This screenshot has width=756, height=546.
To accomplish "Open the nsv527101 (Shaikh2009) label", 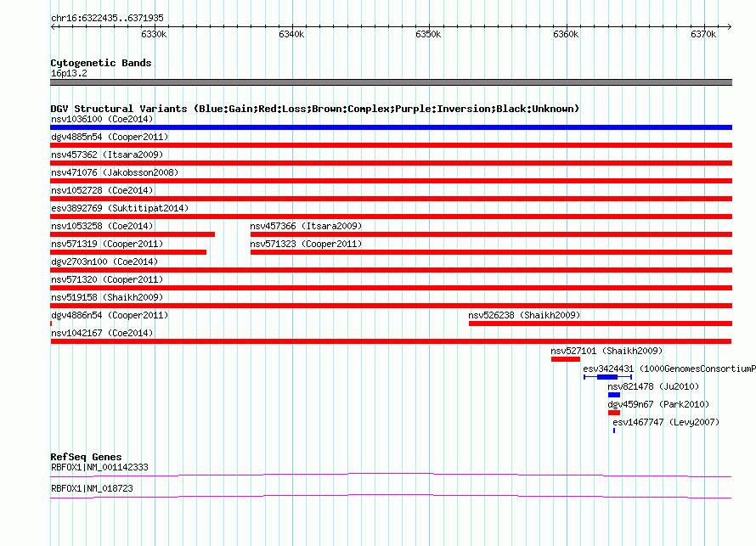I will (x=606, y=351).
